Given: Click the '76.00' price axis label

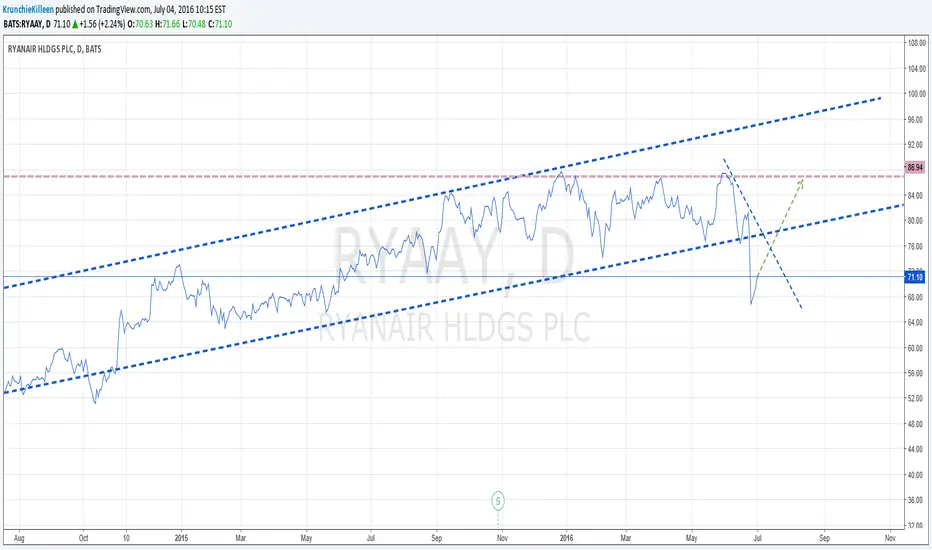Looking at the screenshot, I should 915,246.
